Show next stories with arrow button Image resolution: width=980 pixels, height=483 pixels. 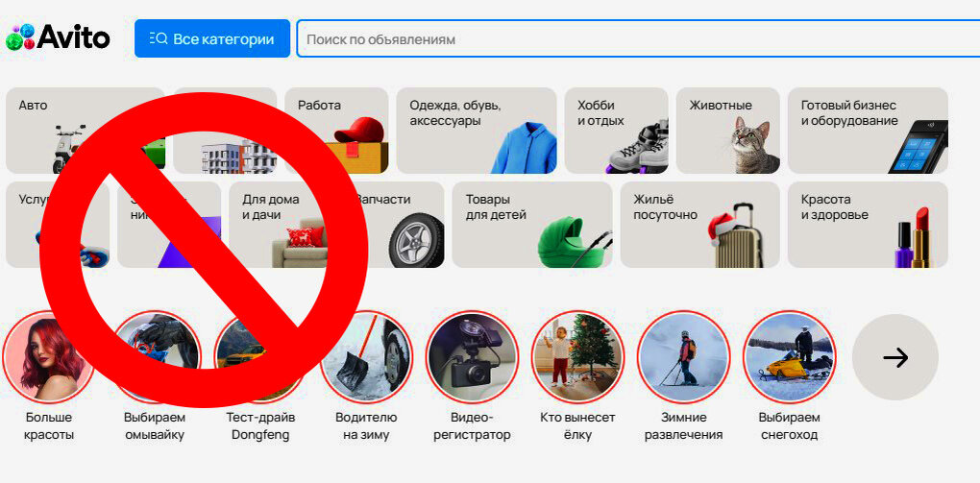click(x=895, y=357)
